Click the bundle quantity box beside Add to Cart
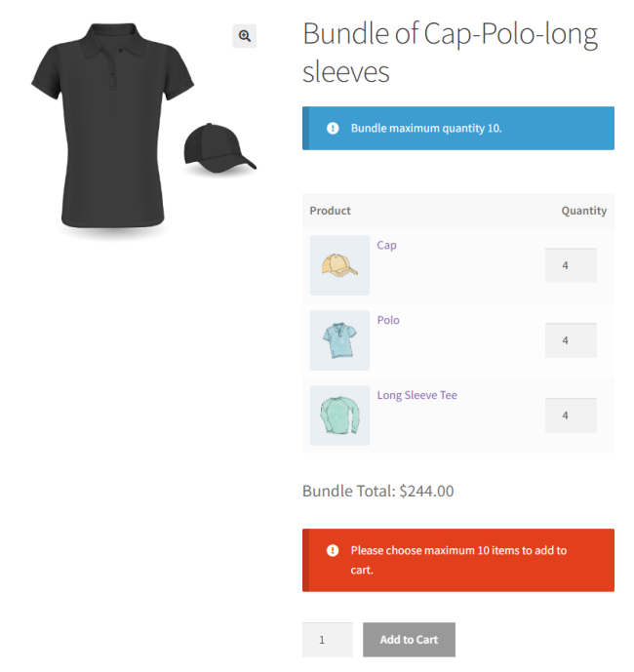 (327, 640)
